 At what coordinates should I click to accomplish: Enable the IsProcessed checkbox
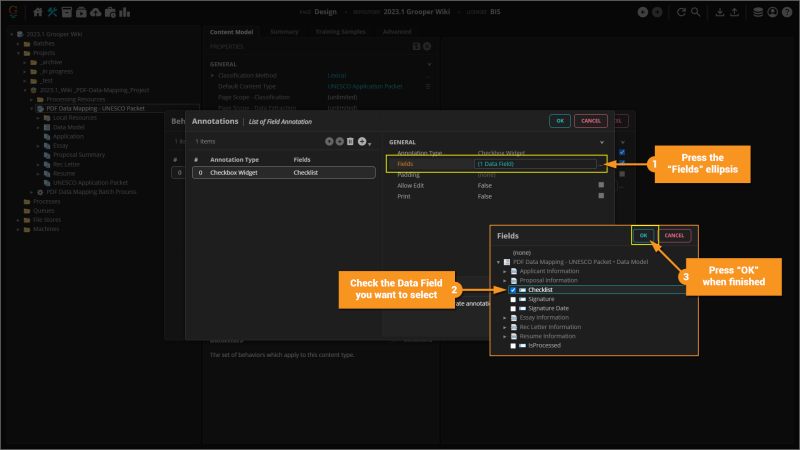click(513, 345)
